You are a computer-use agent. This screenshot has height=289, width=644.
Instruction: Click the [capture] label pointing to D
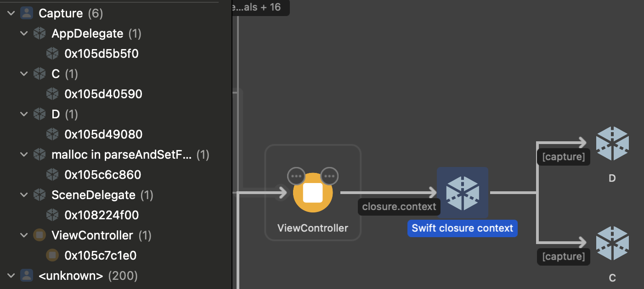tap(563, 156)
